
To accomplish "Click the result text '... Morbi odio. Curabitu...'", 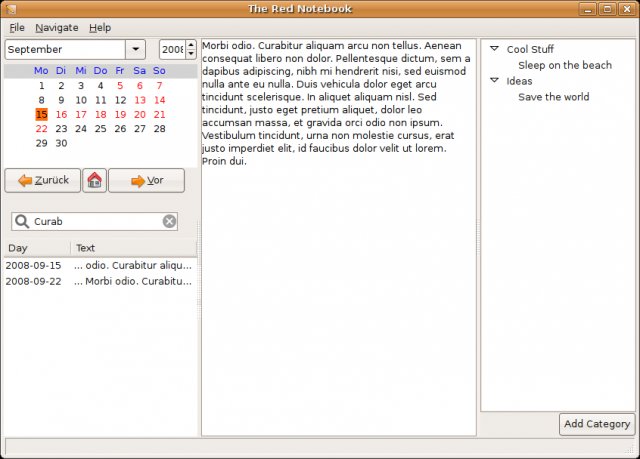I will pos(133,282).
